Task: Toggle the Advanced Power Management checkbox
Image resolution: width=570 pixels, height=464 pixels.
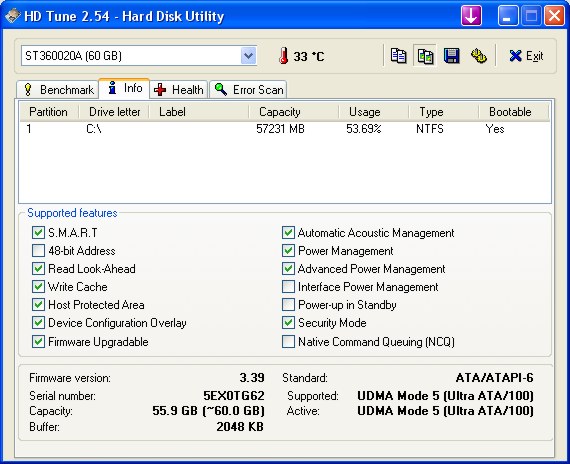Action: point(288,269)
